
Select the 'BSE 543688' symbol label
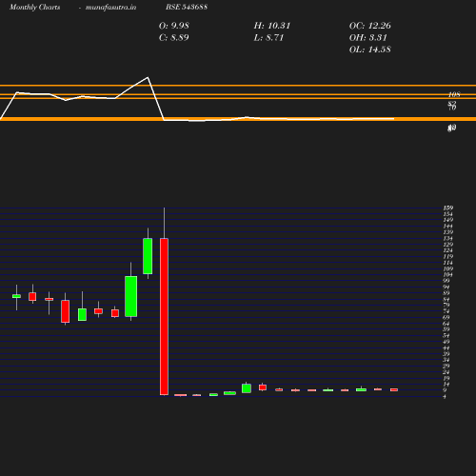point(187,7)
